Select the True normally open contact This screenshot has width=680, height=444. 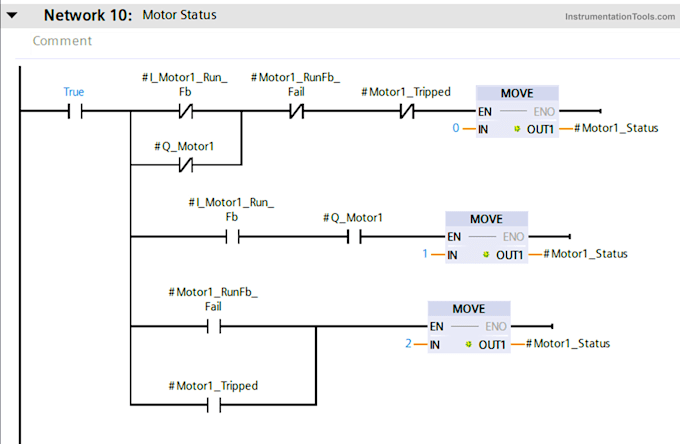coord(75,111)
